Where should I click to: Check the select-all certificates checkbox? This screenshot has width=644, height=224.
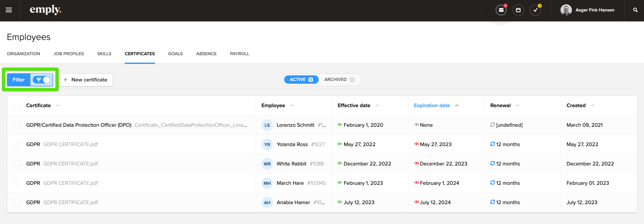coord(17,106)
